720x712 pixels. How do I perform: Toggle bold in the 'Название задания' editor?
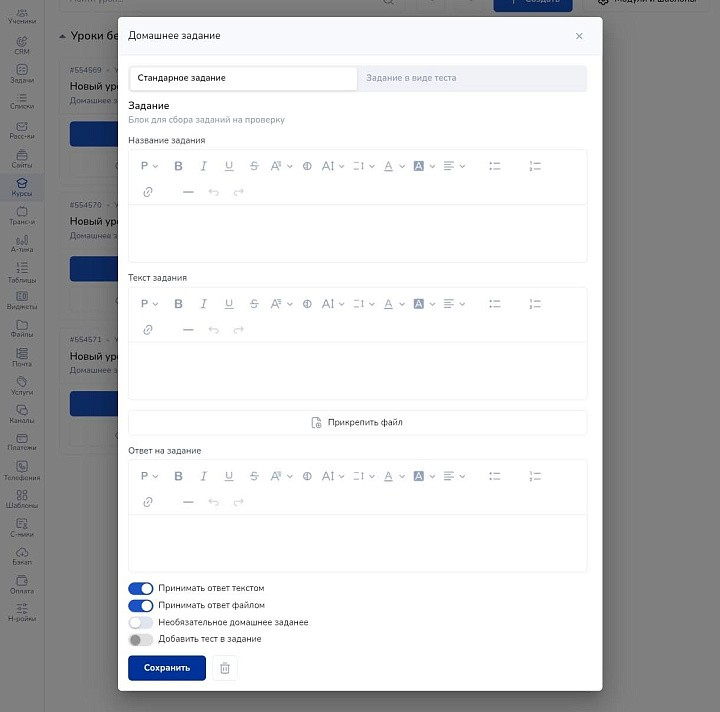click(x=179, y=166)
